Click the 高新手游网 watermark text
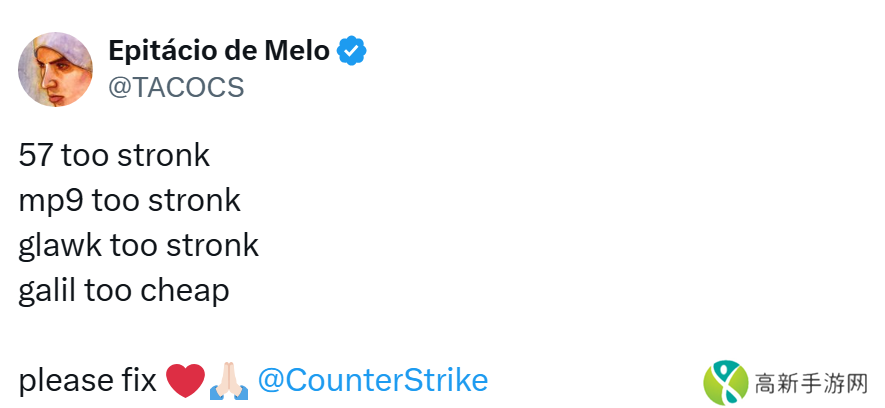 (812, 384)
